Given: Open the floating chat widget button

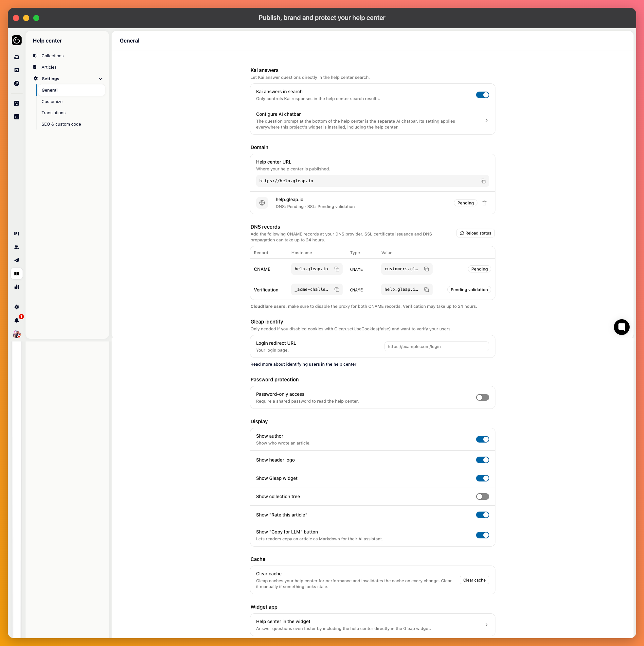Looking at the screenshot, I should (622, 327).
